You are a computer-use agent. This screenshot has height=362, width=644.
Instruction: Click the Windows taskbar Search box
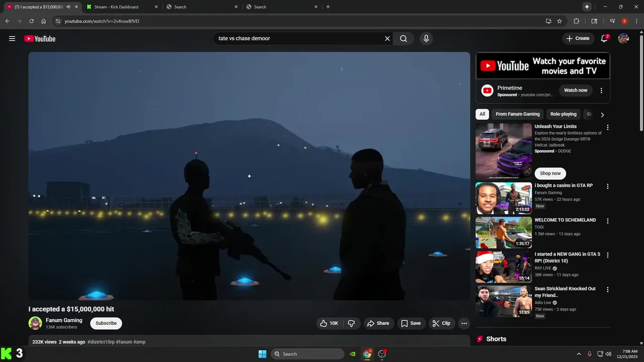pos(307,354)
